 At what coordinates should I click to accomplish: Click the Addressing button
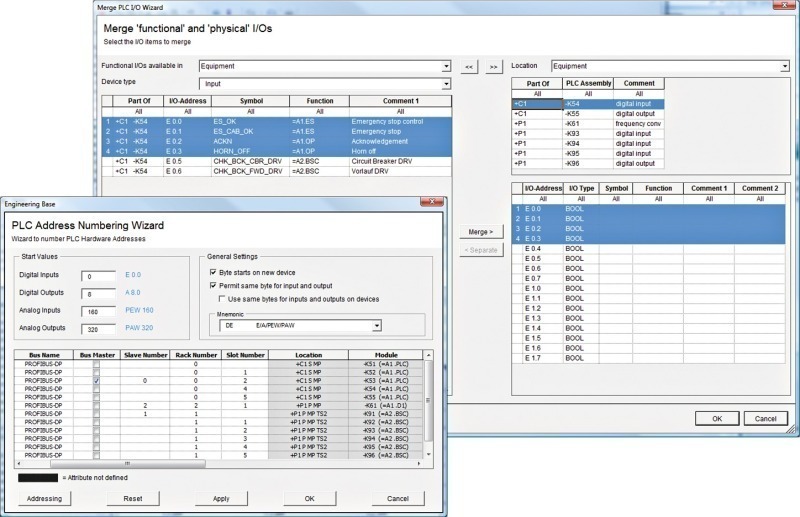tap(43, 498)
